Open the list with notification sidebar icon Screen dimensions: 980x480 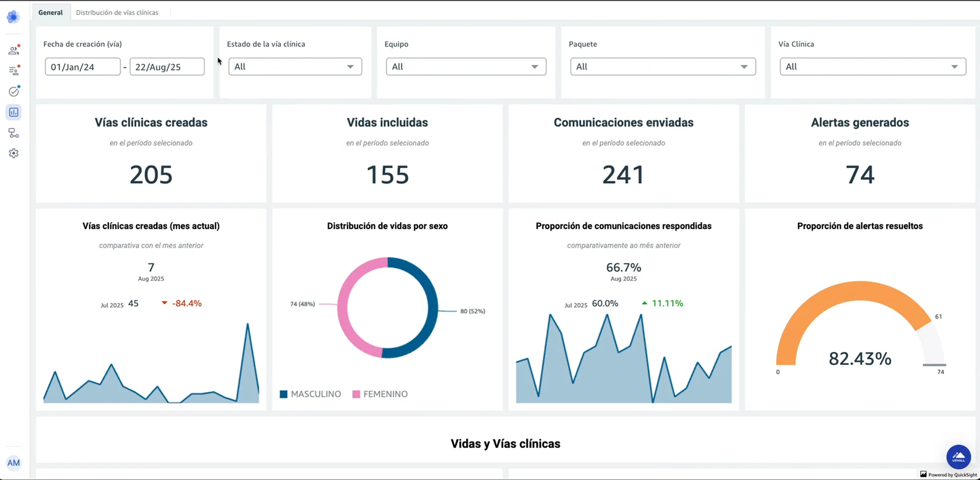(x=14, y=71)
